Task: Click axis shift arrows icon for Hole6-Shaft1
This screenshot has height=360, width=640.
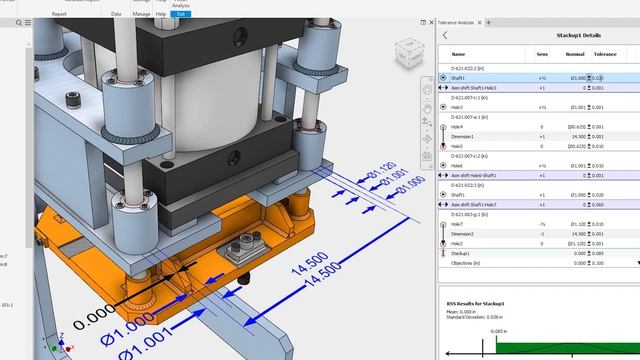Action: point(443,176)
